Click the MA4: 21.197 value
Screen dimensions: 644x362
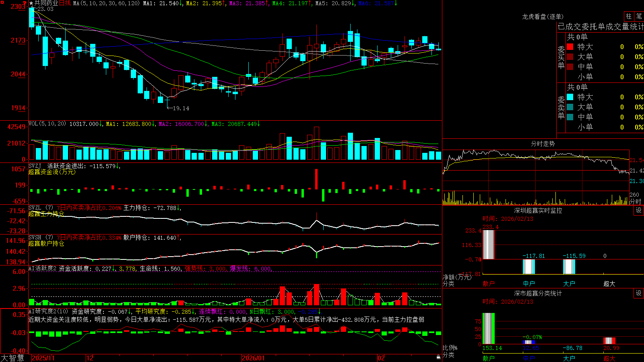pyautogui.click(x=290, y=3)
